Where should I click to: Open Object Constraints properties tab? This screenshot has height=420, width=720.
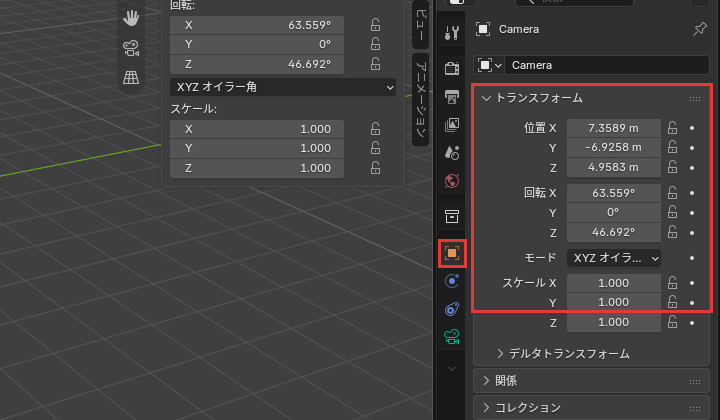coord(452,309)
